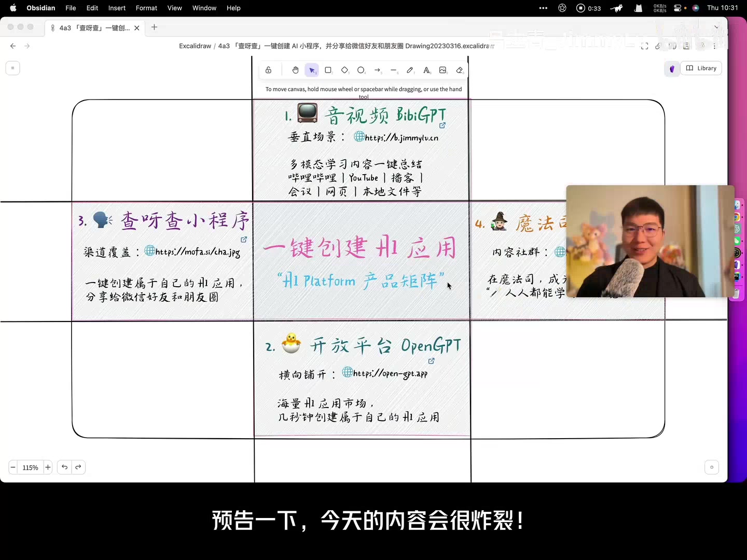This screenshot has width=747, height=560.
Task: Open the Excalidraw hamburger main menu
Action: pos(13,68)
